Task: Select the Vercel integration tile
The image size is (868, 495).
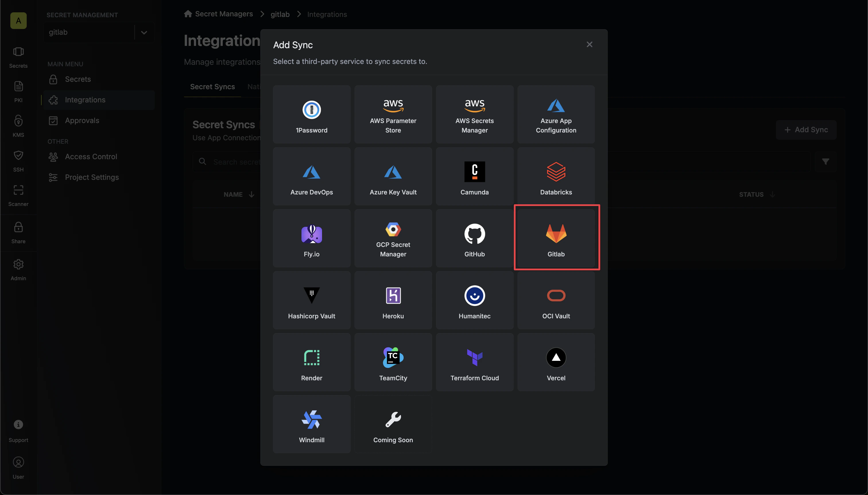Action: [x=556, y=362]
